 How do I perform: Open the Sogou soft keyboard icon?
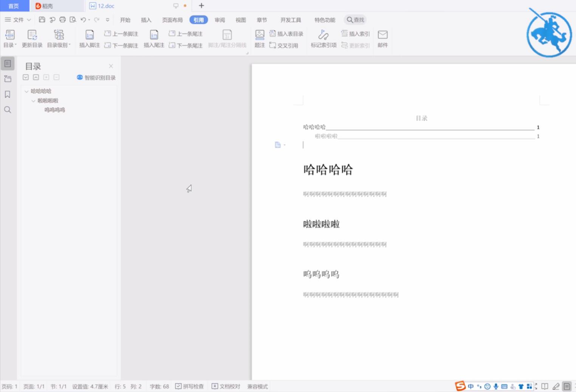[x=504, y=386]
